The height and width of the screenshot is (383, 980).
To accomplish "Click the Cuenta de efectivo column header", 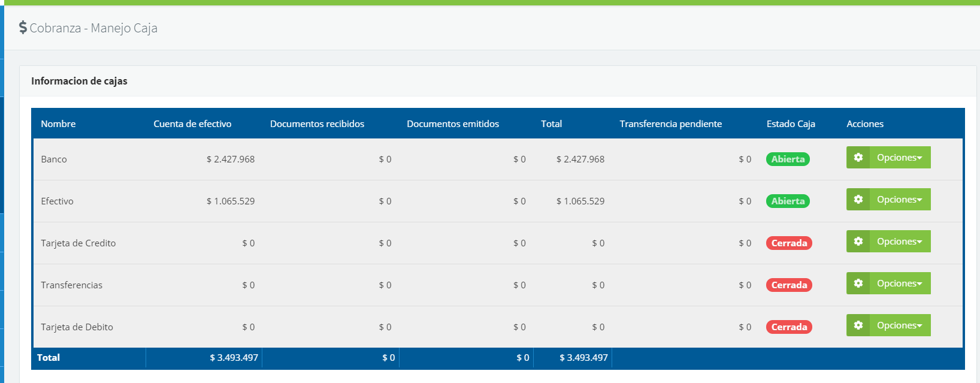I will point(192,124).
